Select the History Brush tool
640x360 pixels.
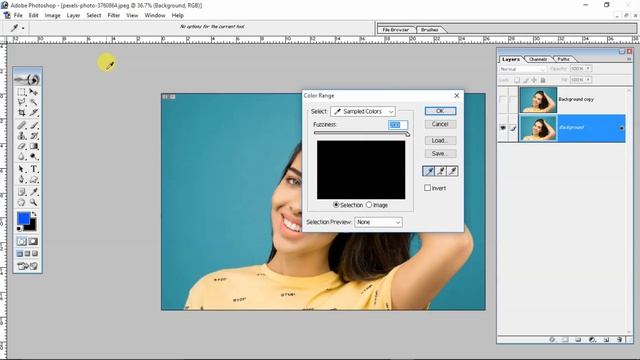pos(33,136)
